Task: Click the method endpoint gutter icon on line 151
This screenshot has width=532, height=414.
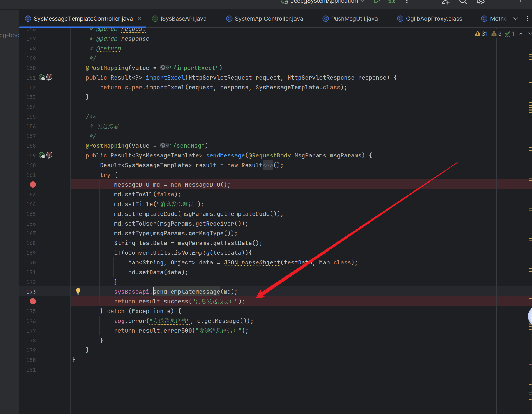Action: pos(50,77)
